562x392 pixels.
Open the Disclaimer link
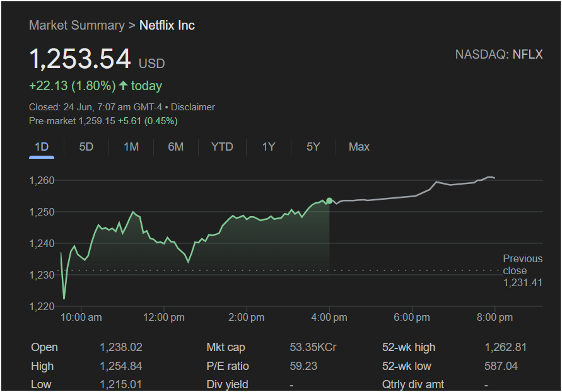click(193, 107)
